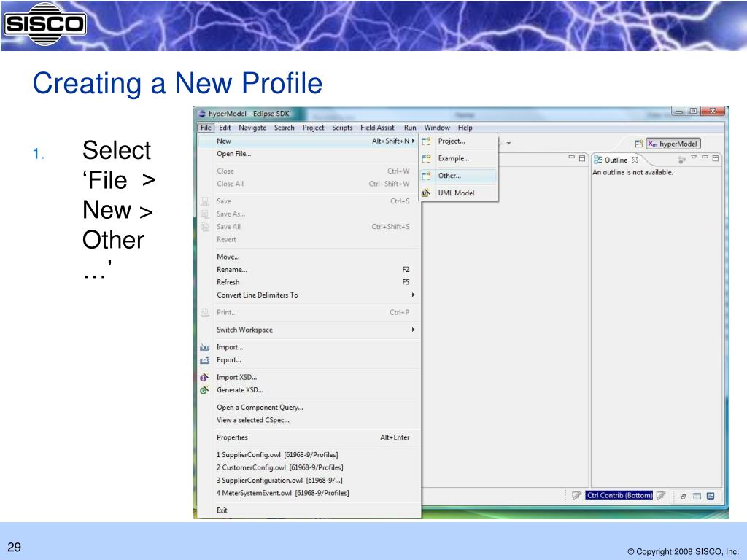Minimize the editor area
This screenshot has width=747, height=560.
click(572, 157)
